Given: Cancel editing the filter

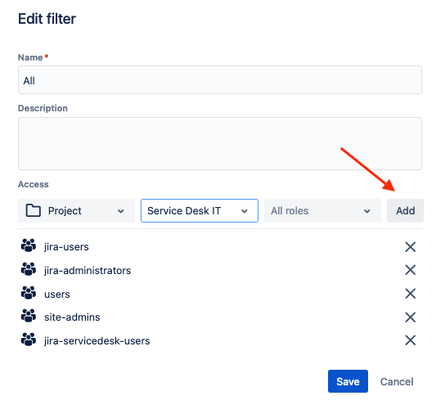Looking at the screenshot, I should click(397, 382).
